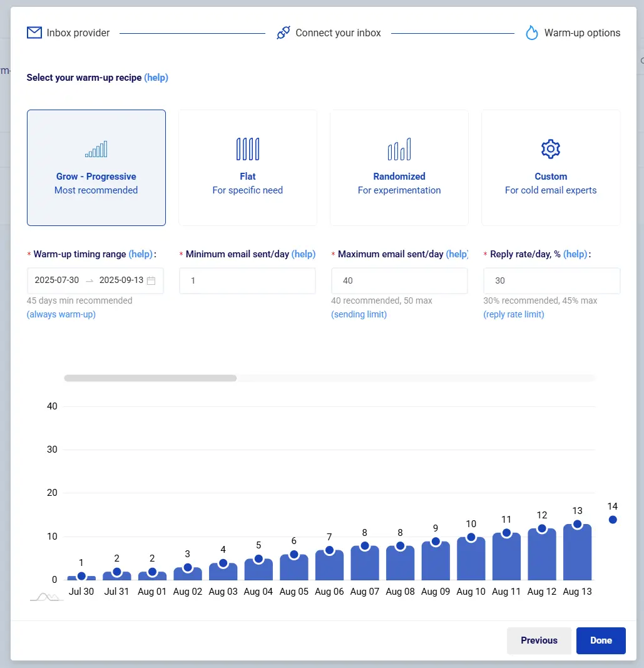Click the Aug 13 data point marker
The image size is (644, 668).
click(x=578, y=524)
